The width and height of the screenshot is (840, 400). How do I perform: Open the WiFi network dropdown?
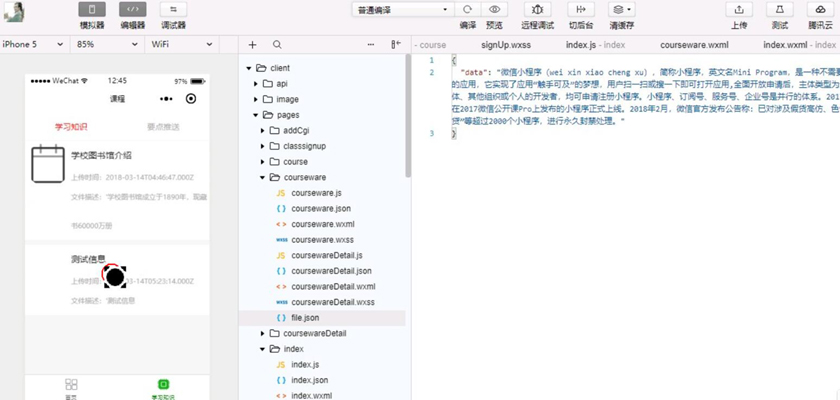(182, 44)
